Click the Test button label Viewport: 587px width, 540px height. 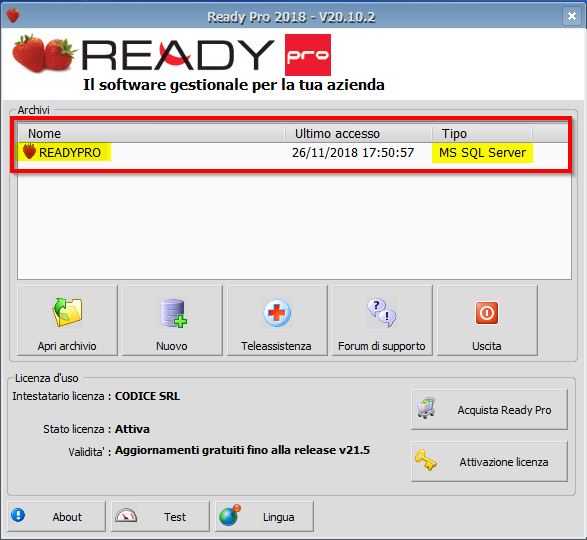175,517
